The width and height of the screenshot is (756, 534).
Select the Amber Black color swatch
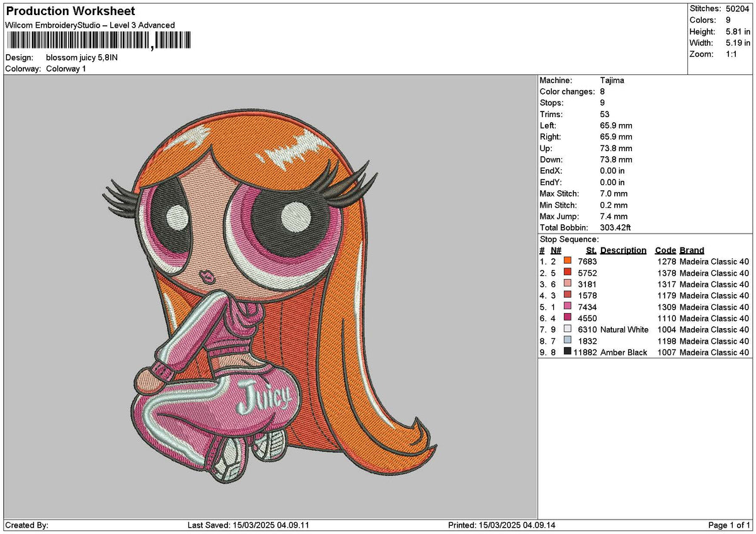point(567,352)
